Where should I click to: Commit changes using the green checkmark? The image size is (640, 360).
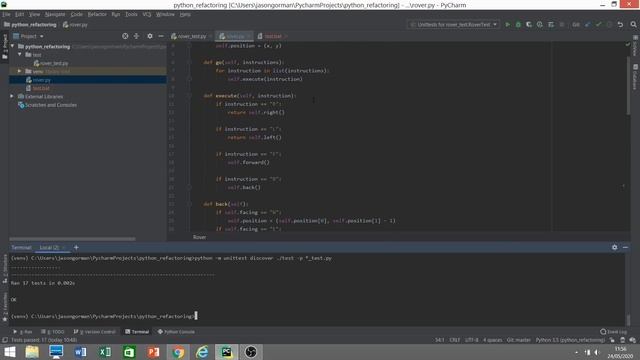pyautogui.click(x=598, y=24)
